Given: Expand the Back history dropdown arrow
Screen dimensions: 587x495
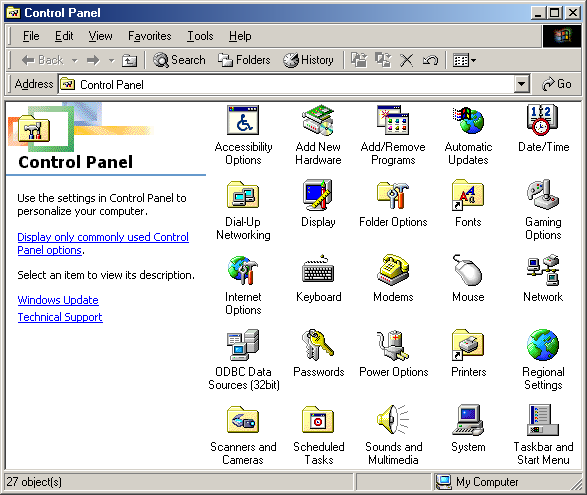Looking at the screenshot, I should click(x=75, y=60).
